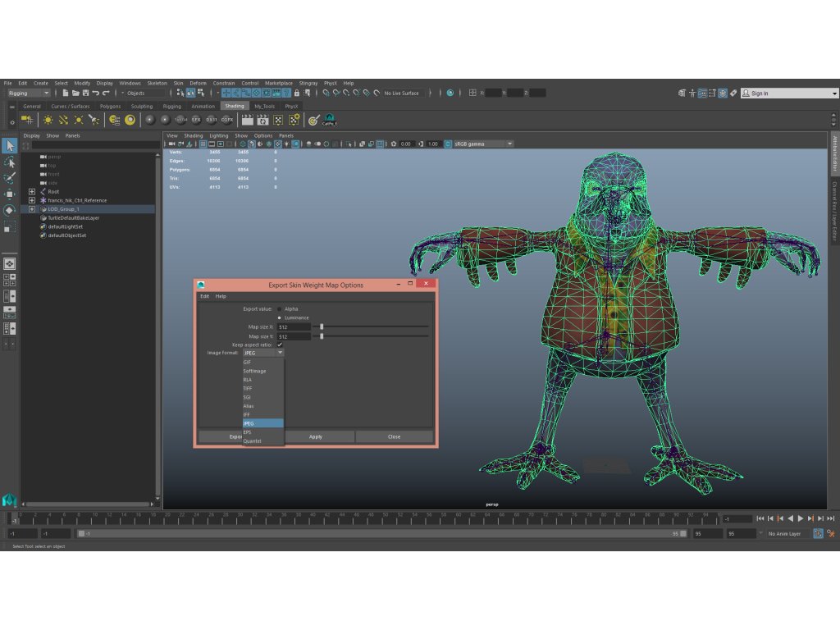Viewport: 840px width, 630px height.
Task: Open the Image format JPEG dropdown
Action: point(263,353)
